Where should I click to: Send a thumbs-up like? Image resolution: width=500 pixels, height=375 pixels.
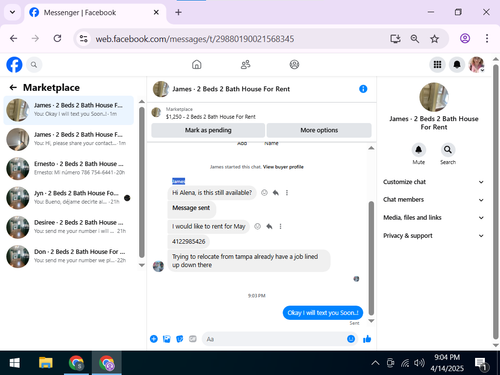point(367,339)
